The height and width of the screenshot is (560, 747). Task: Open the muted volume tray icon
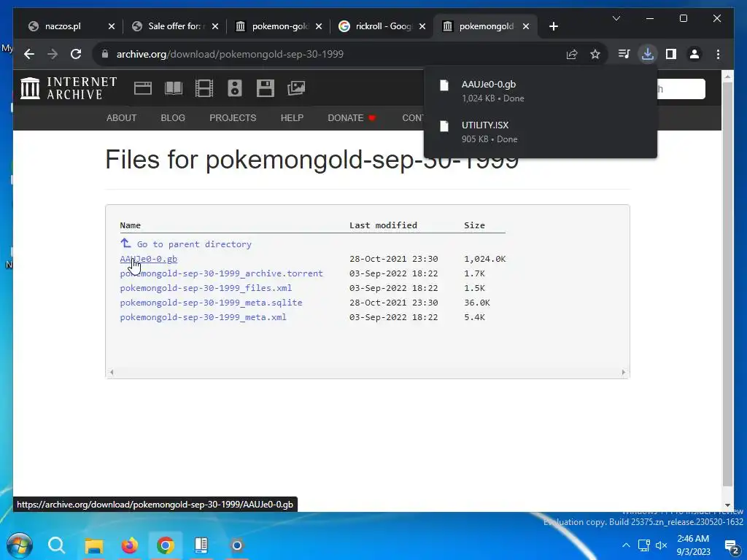pyautogui.click(x=661, y=545)
